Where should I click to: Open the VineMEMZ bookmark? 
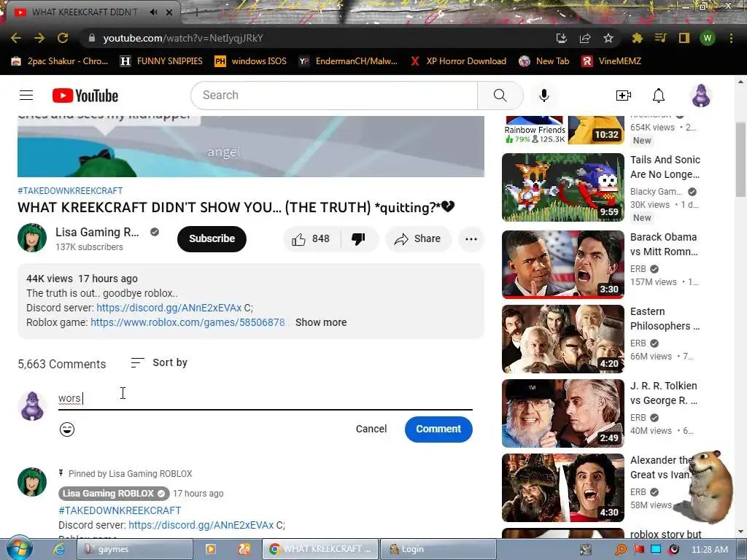click(611, 61)
